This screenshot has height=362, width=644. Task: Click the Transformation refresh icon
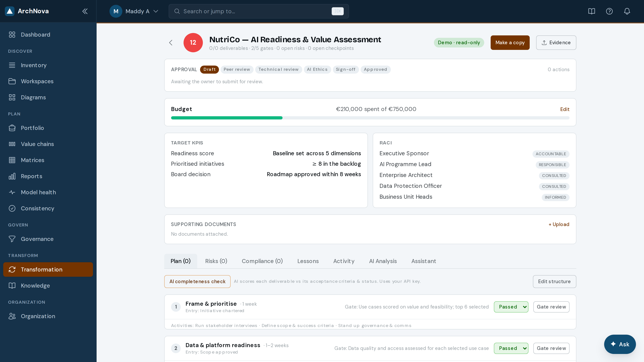[12, 269]
